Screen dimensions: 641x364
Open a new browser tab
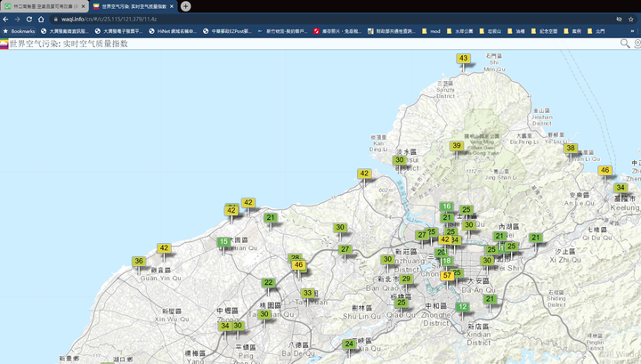(185, 6)
